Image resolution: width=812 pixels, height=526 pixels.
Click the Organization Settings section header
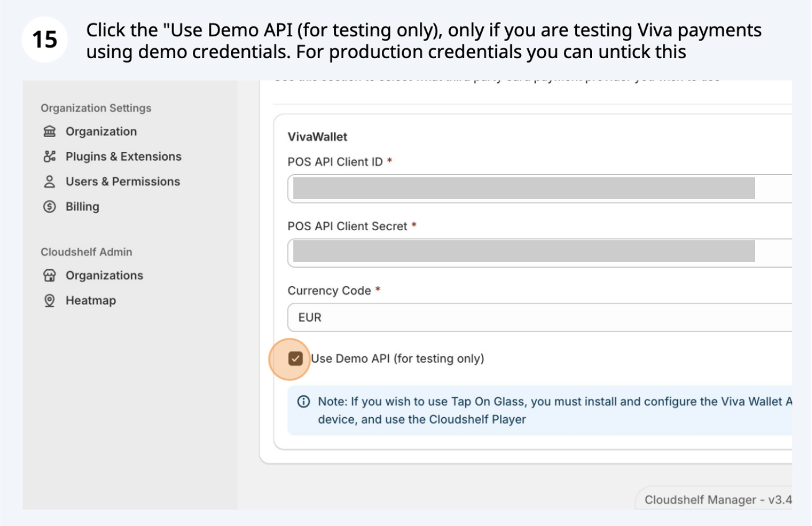pyautogui.click(x=96, y=108)
